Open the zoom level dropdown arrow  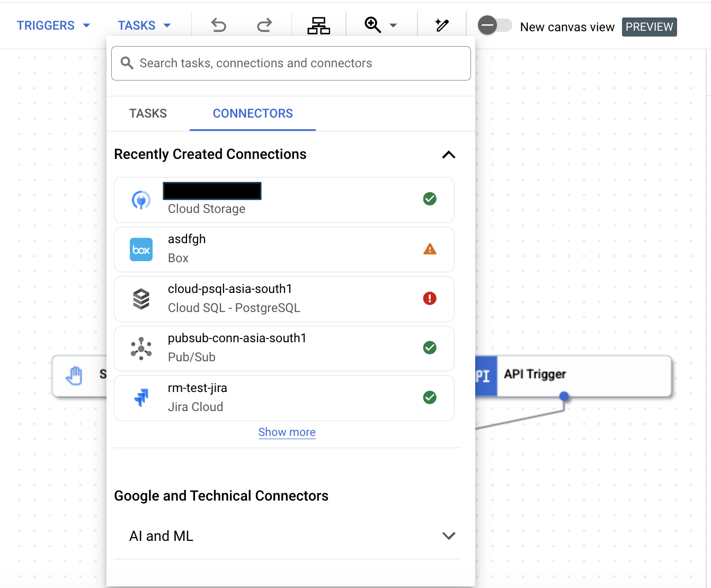point(393,25)
